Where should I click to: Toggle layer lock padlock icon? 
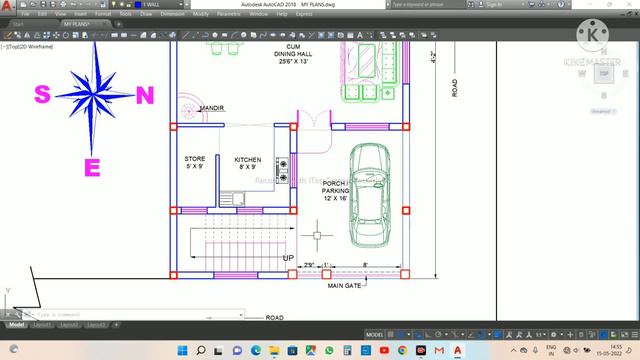(129, 4)
